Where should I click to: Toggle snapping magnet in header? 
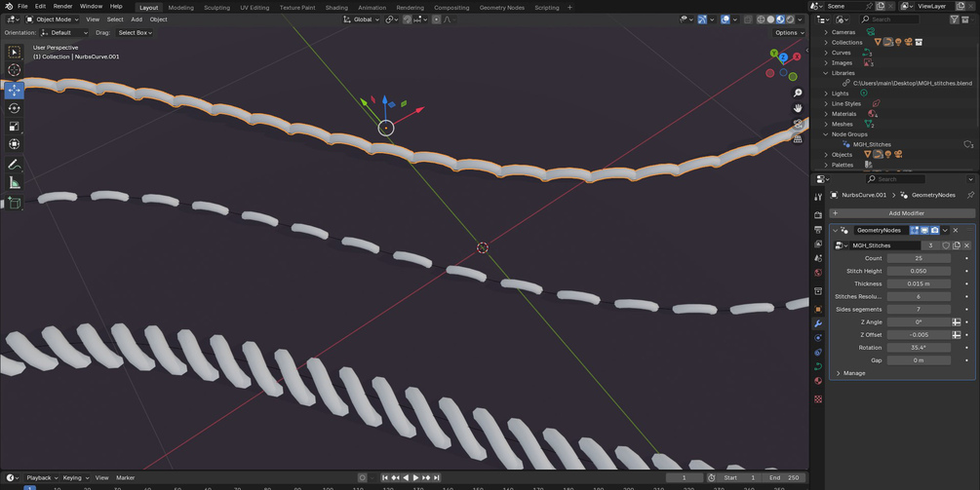coord(408,19)
